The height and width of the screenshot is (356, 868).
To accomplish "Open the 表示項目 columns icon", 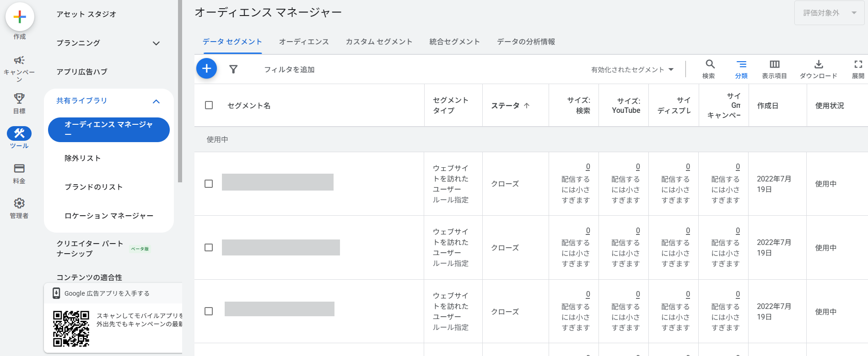I will 774,69.
